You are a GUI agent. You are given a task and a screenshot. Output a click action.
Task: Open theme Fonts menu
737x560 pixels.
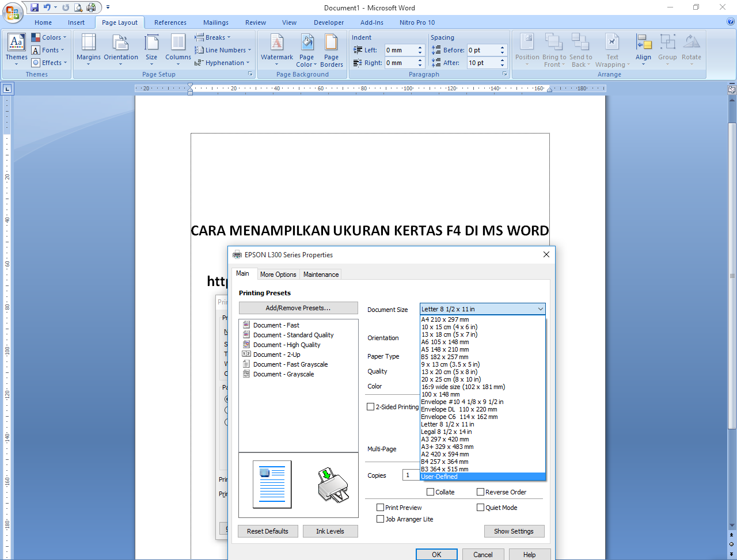coord(48,50)
